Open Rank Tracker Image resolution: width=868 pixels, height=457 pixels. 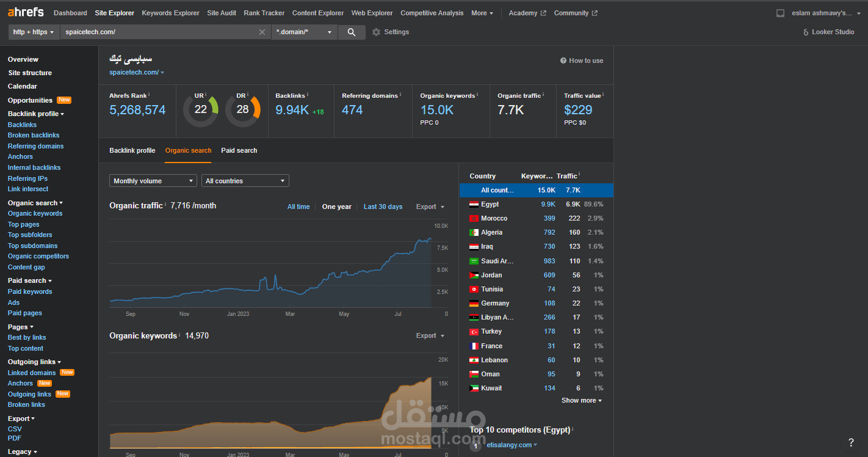(264, 13)
